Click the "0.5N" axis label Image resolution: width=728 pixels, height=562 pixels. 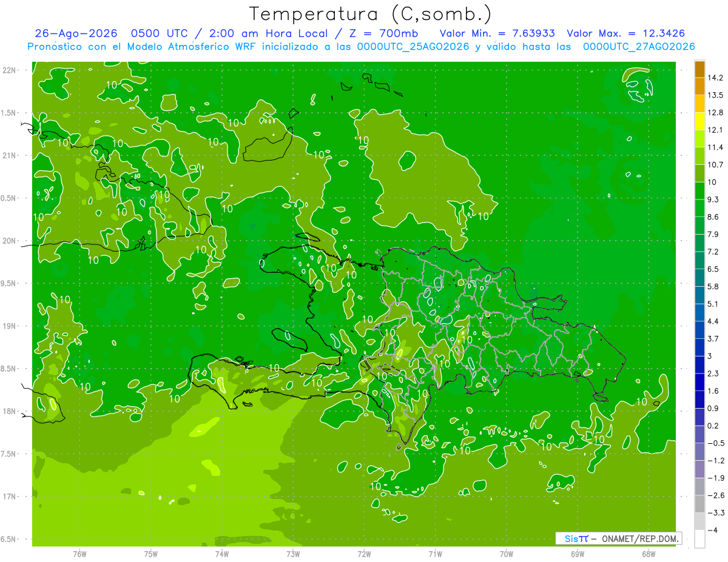[x=8, y=198]
